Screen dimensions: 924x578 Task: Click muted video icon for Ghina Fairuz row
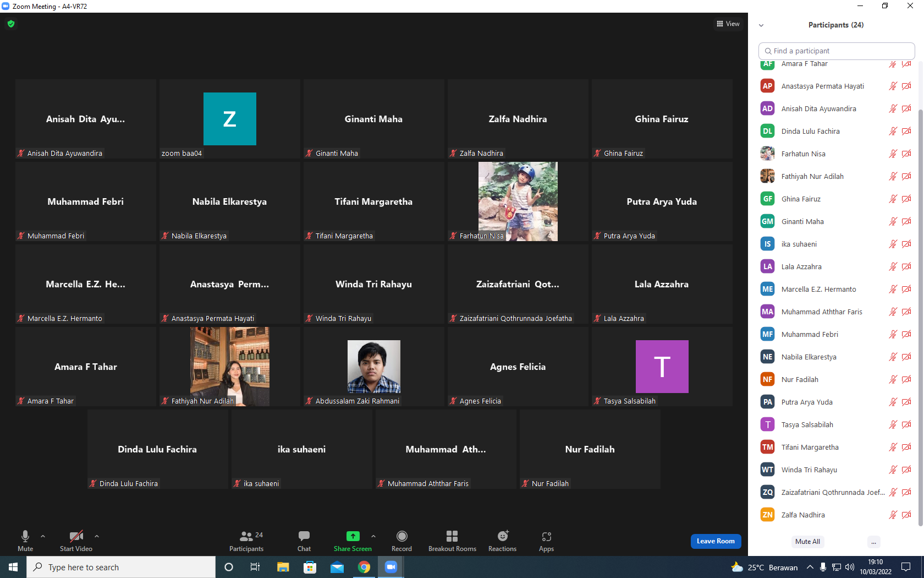[906, 199]
